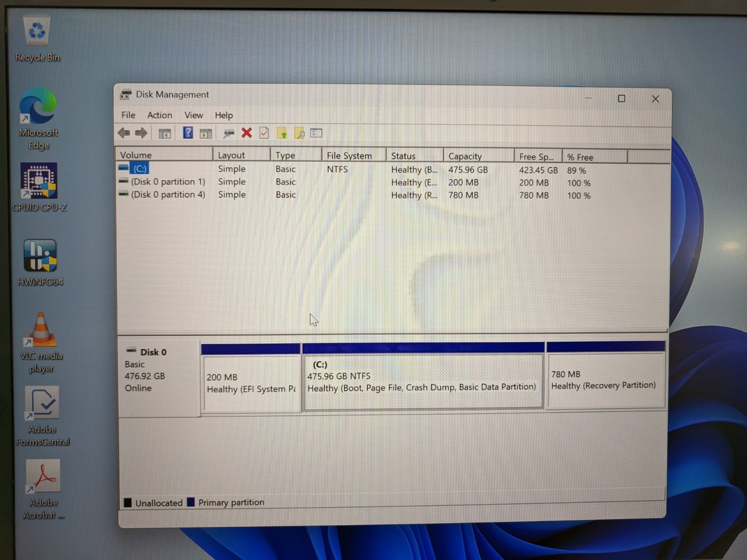Open Recycle Bin desktop icon
Image resolution: width=747 pixels, height=560 pixels.
[37, 39]
